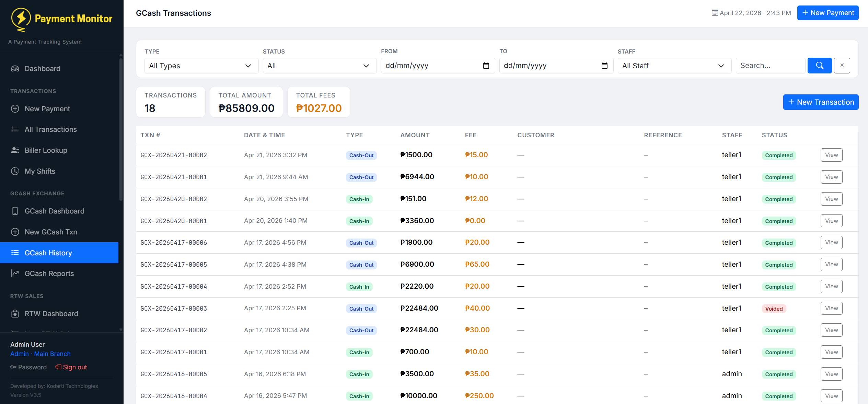Open All Transactions via its list icon
Image resolution: width=868 pixels, height=404 pixels.
pyautogui.click(x=15, y=129)
